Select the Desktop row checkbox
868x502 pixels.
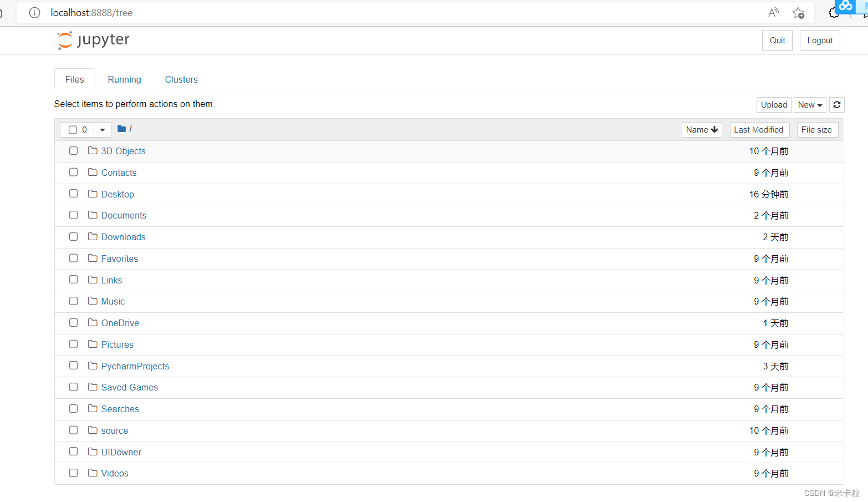(73, 194)
